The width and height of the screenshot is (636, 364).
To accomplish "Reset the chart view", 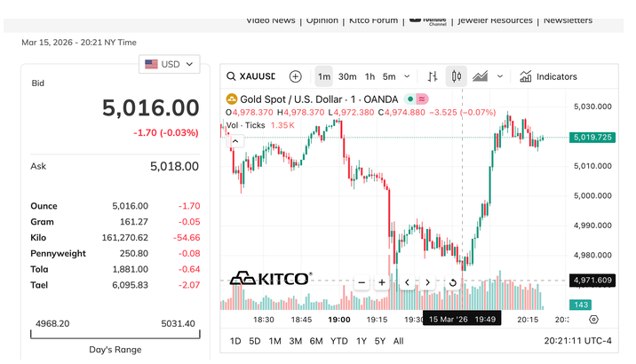I will pos(452,283).
